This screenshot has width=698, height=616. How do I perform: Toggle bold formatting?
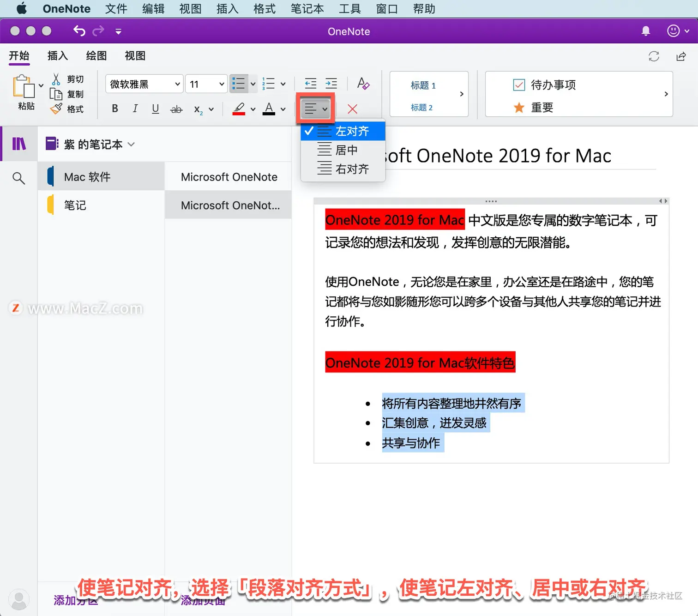[115, 109]
